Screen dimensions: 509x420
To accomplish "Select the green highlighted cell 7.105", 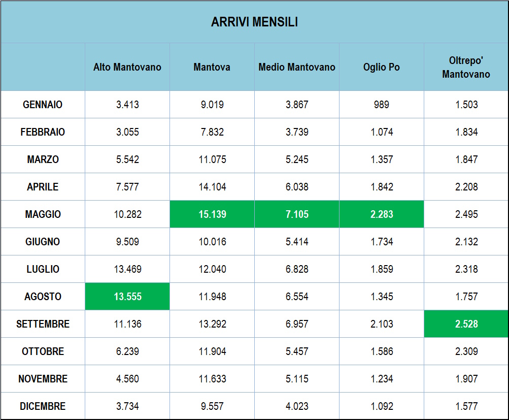I will coord(297,214).
